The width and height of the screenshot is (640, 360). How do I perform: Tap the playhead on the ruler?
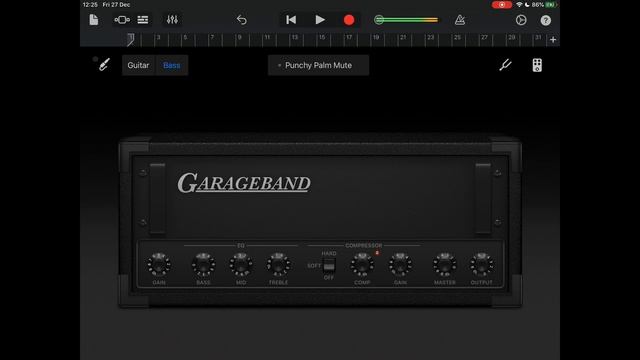(x=131, y=40)
